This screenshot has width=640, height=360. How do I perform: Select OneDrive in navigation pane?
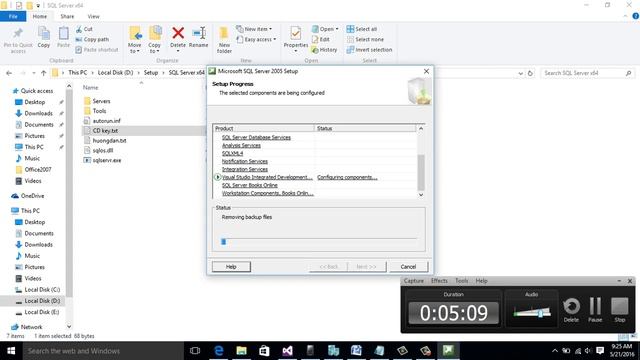(x=32, y=196)
